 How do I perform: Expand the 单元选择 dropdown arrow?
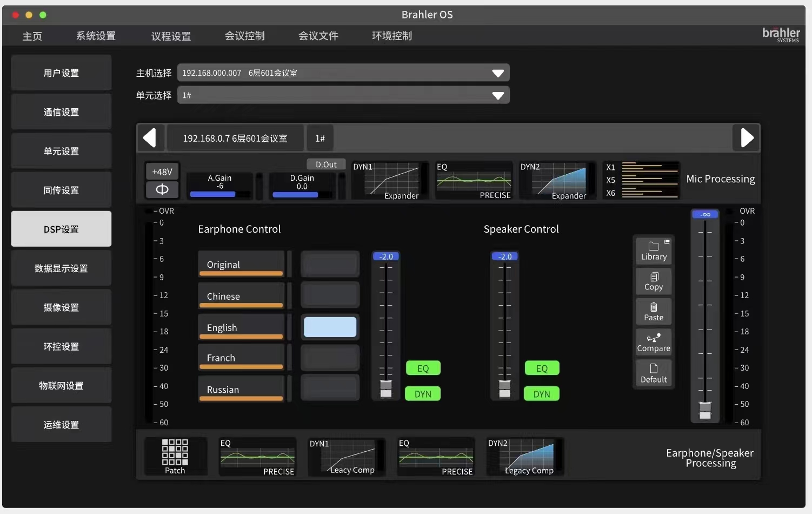[498, 95]
